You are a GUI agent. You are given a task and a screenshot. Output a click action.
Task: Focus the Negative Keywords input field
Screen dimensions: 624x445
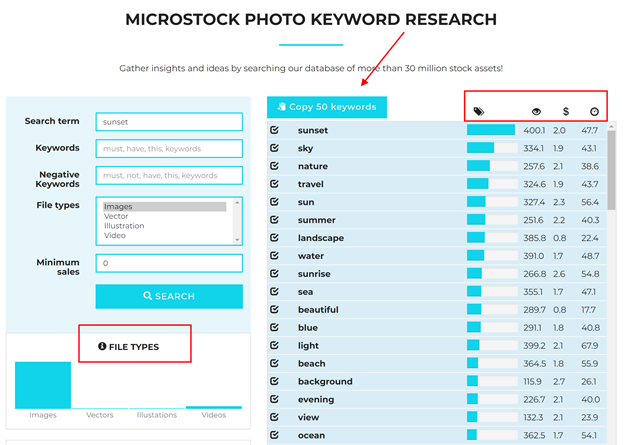tap(169, 175)
